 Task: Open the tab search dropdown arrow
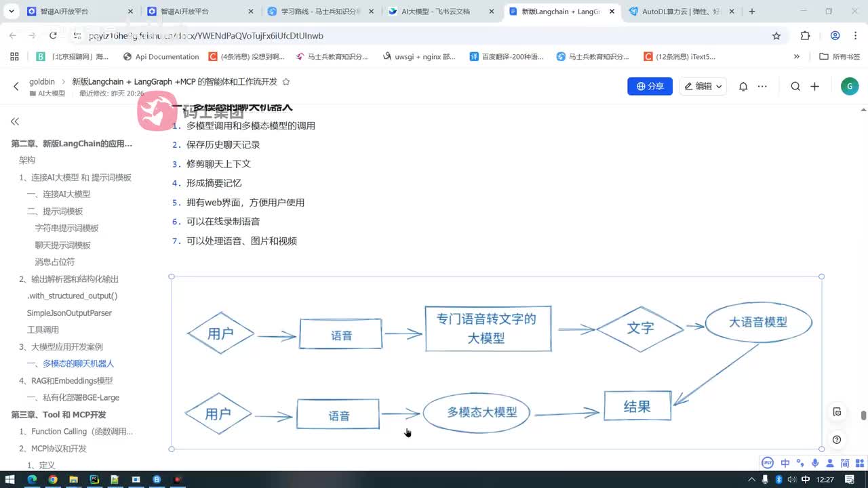pos(11,12)
